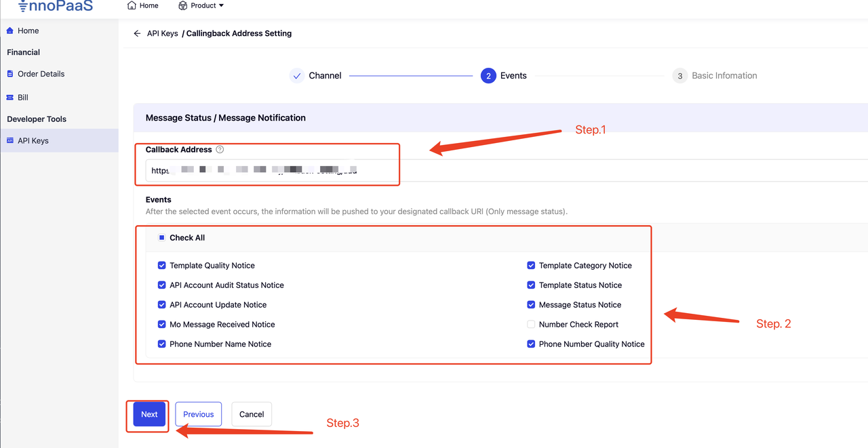Click the Bill sidebar icon
The width and height of the screenshot is (868, 448).
click(10, 98)
